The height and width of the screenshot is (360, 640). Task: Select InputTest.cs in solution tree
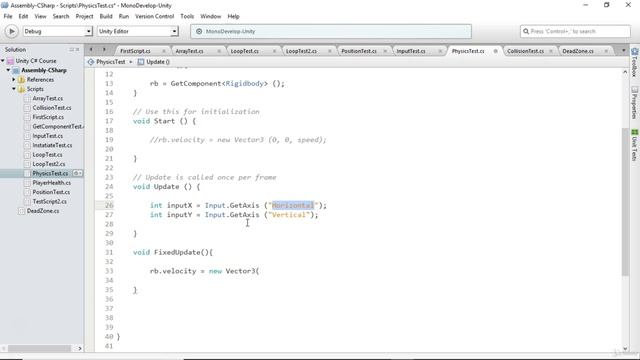click(47, 136)
